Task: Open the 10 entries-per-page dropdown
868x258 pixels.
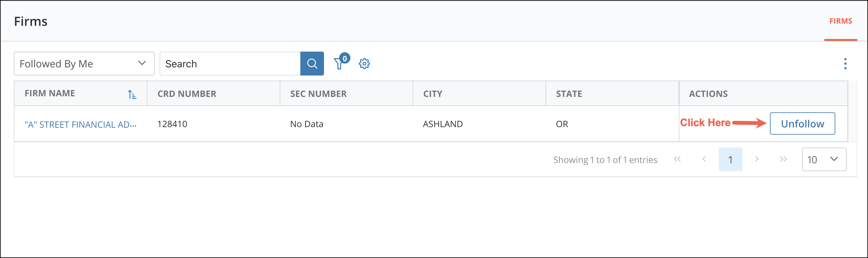Action: pyautogui.click(x=823, y=160)
